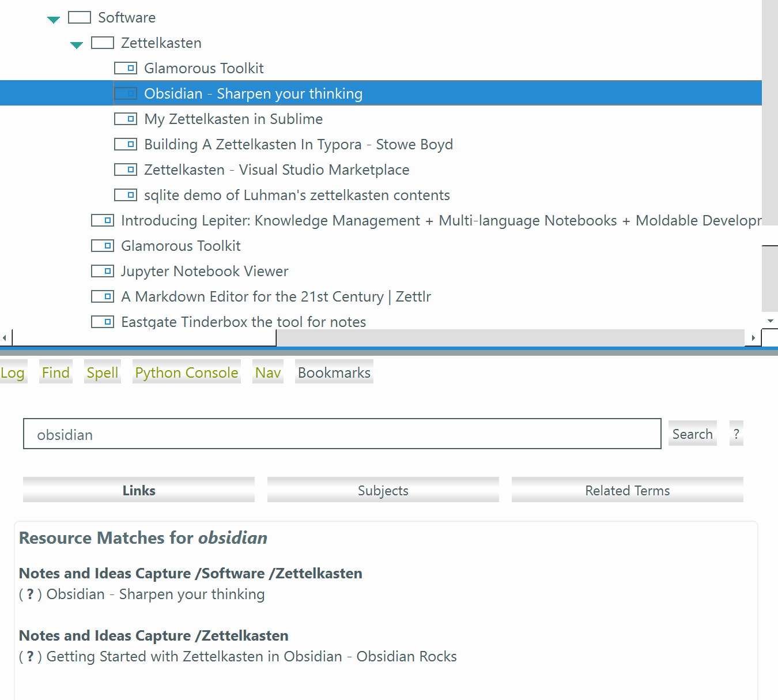The height and width of the screenshot is (700, 778).
Task: Open the Spell tab
Action: (103, 372)
